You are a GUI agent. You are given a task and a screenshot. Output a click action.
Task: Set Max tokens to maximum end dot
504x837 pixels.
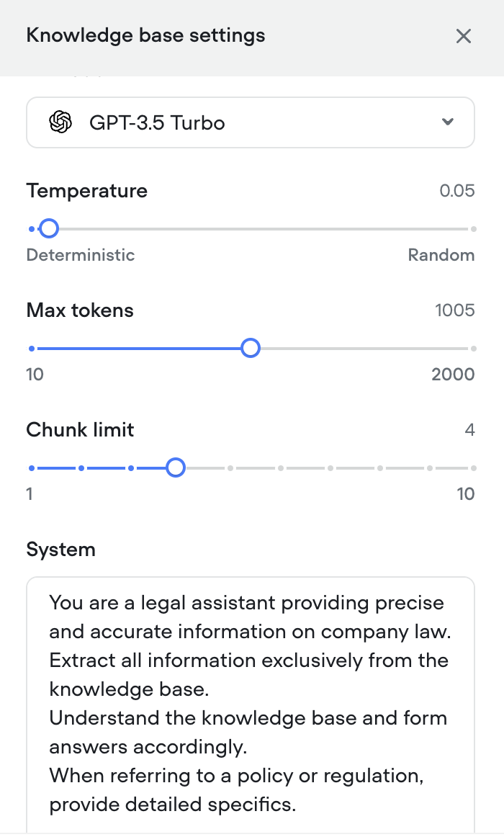point(473,349)
